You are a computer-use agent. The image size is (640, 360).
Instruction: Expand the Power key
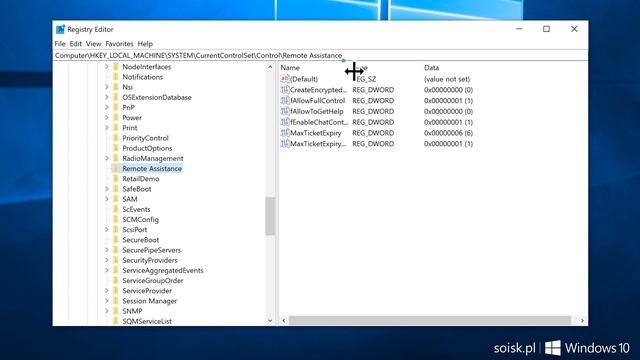tap(107, 118)
